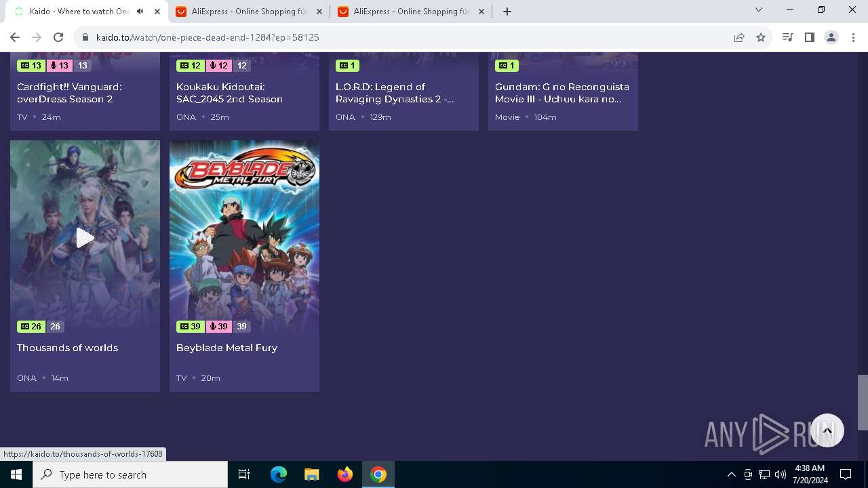868x488 pixels.
Task: Close the Kaido tab
Action: point(157,12)
